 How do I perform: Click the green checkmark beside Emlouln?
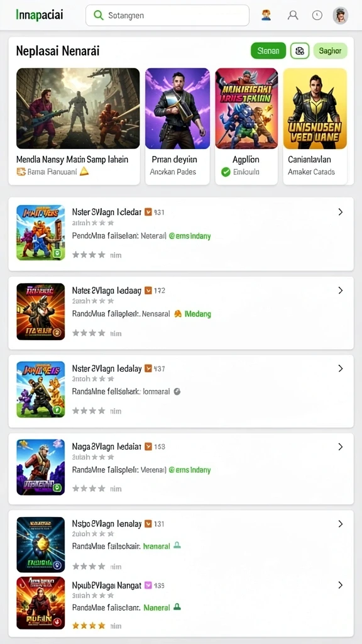coord(226,172)
